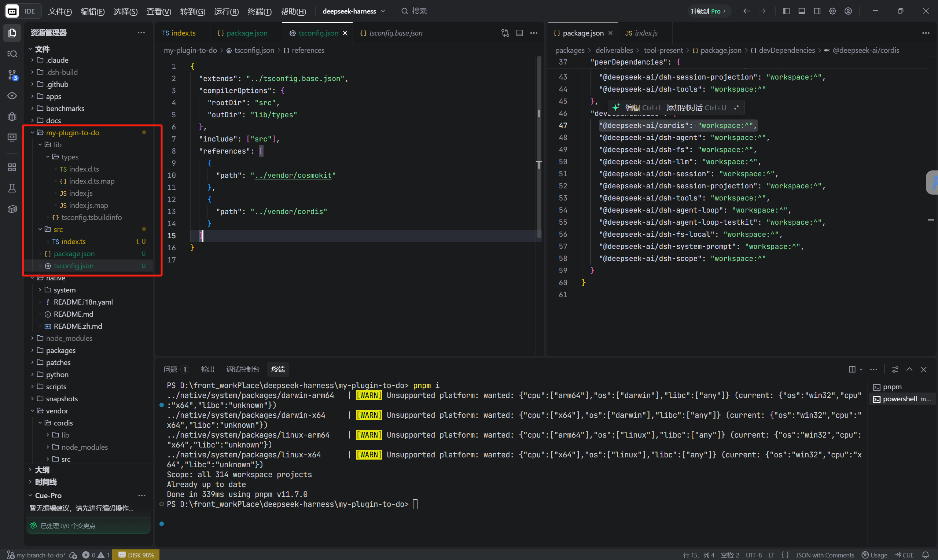938x560 pixels.
Task: Click UTF-8 encoding in status bar
Action: pos(754,555)
